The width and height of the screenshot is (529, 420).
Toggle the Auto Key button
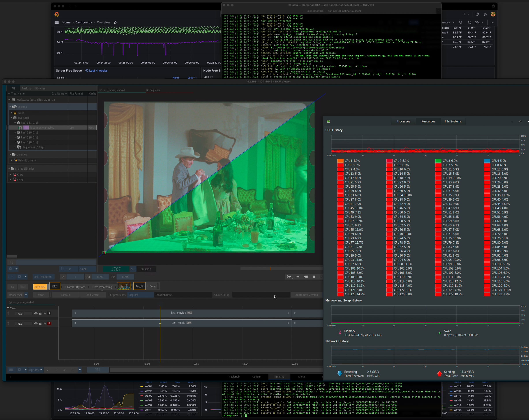40,287
